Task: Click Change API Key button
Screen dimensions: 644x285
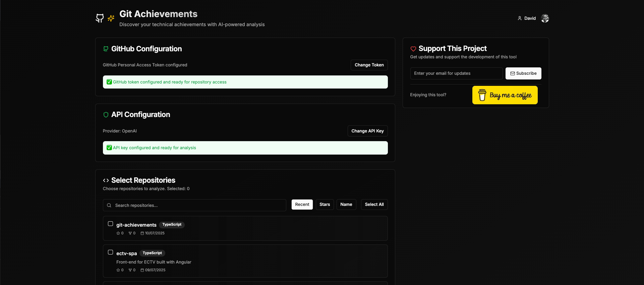Action: tap(367, 131)
